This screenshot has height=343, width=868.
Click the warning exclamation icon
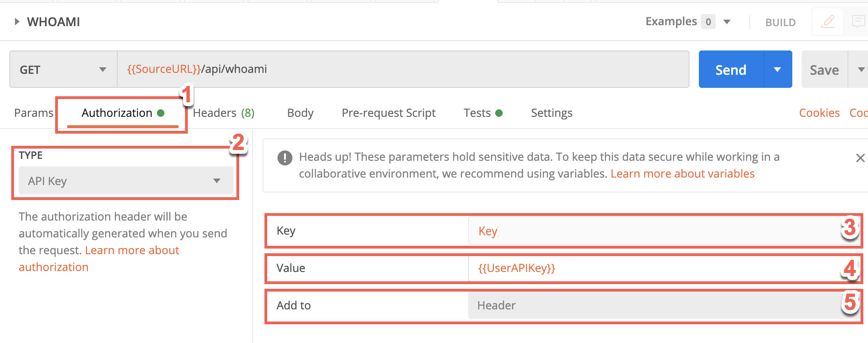[285, 158]
